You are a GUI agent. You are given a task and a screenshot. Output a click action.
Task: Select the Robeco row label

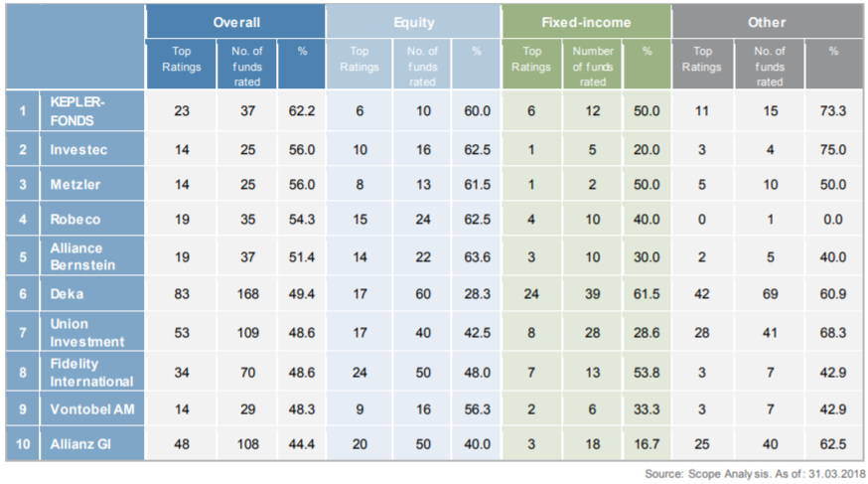click(x=75, y=219)
